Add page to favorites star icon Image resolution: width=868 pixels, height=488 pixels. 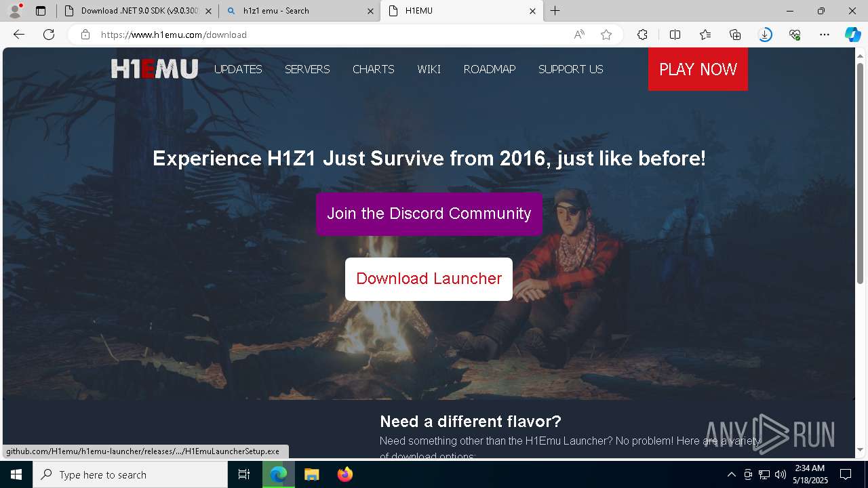pos(606,35)
